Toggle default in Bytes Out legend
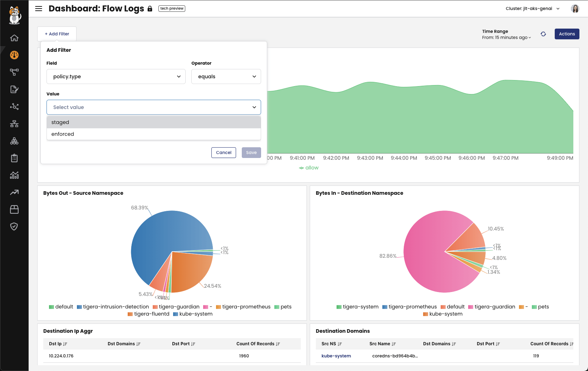This screenshot has width=588, height=371. [x=61, y=307]
